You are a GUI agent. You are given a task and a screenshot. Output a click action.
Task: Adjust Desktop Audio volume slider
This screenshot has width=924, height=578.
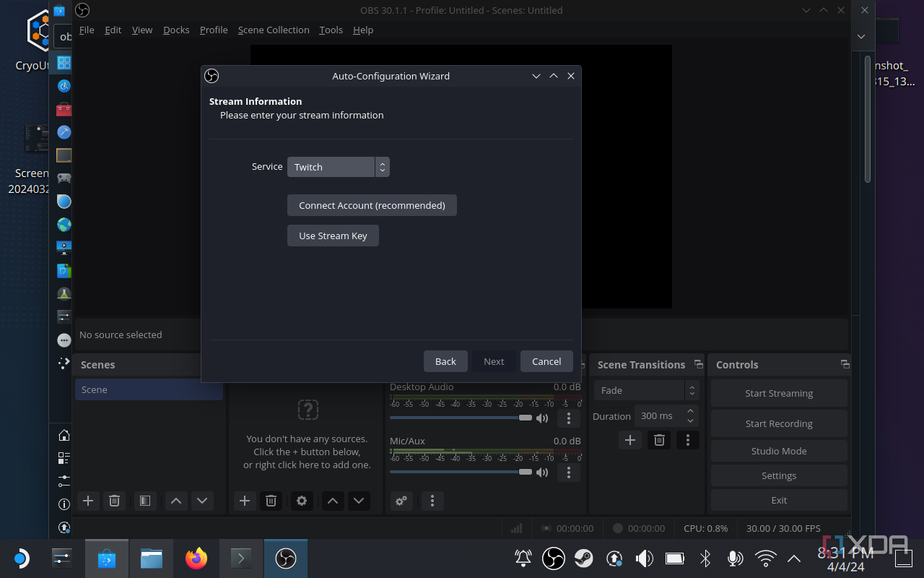461,418
